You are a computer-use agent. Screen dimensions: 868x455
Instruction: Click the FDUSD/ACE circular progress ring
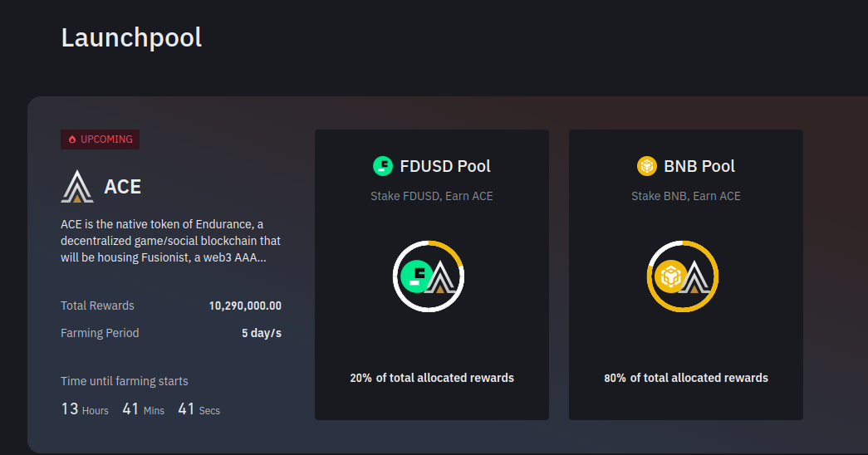click(429, 276)
